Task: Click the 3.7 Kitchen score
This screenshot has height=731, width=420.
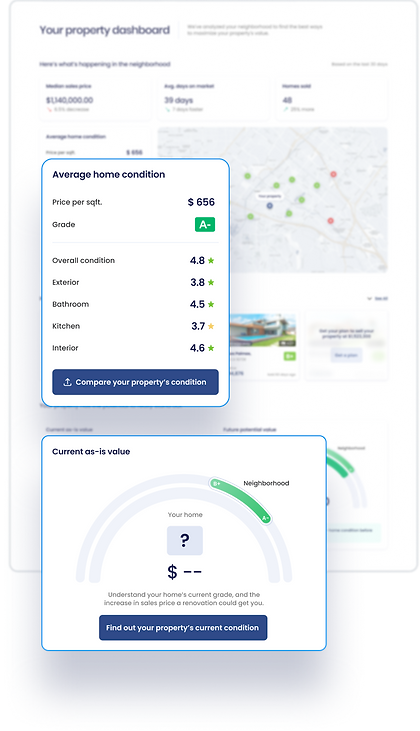Action: pos(198,326)
